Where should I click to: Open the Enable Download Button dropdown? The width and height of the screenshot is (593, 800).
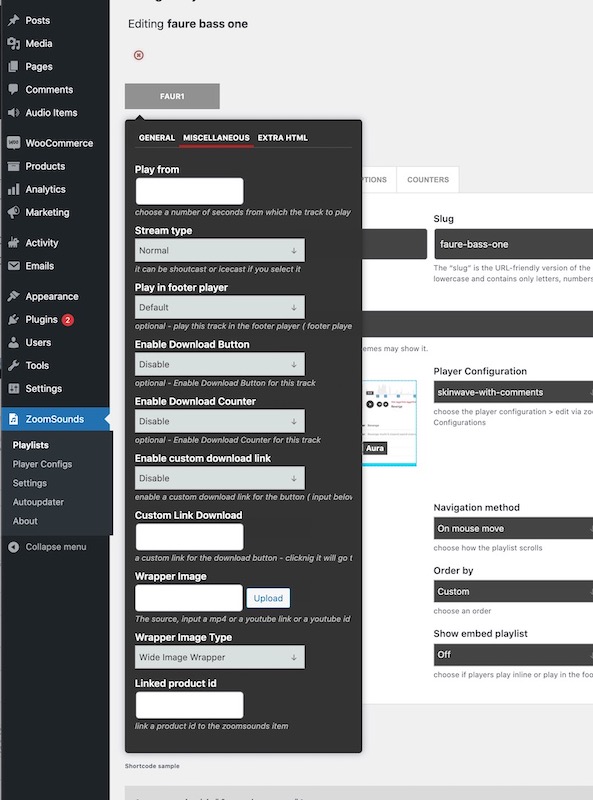pos(220,364)
